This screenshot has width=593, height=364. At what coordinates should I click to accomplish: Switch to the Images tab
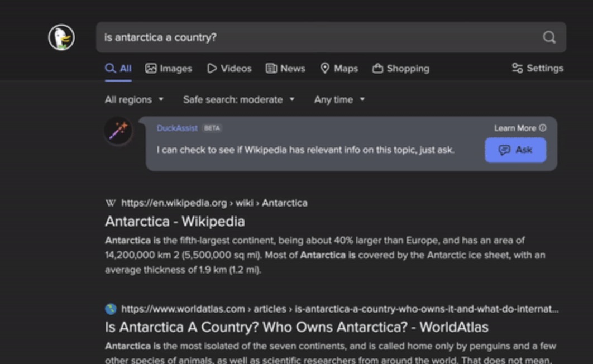coord(169,69)
